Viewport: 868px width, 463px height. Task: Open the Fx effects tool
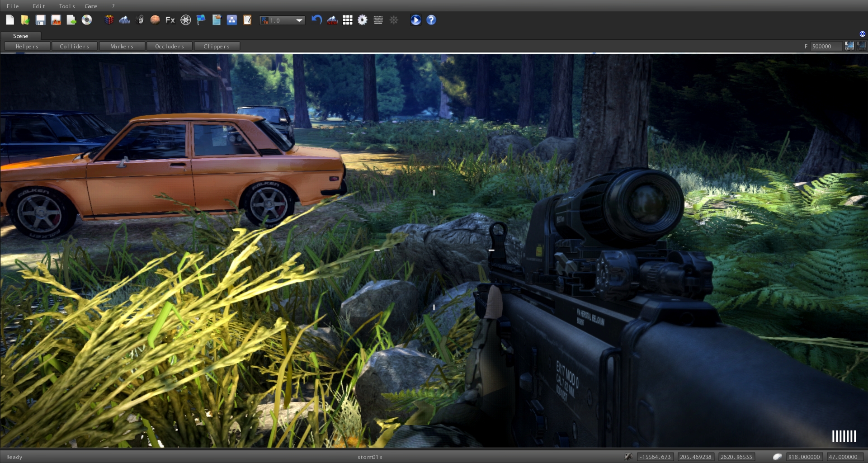(170, 20)
